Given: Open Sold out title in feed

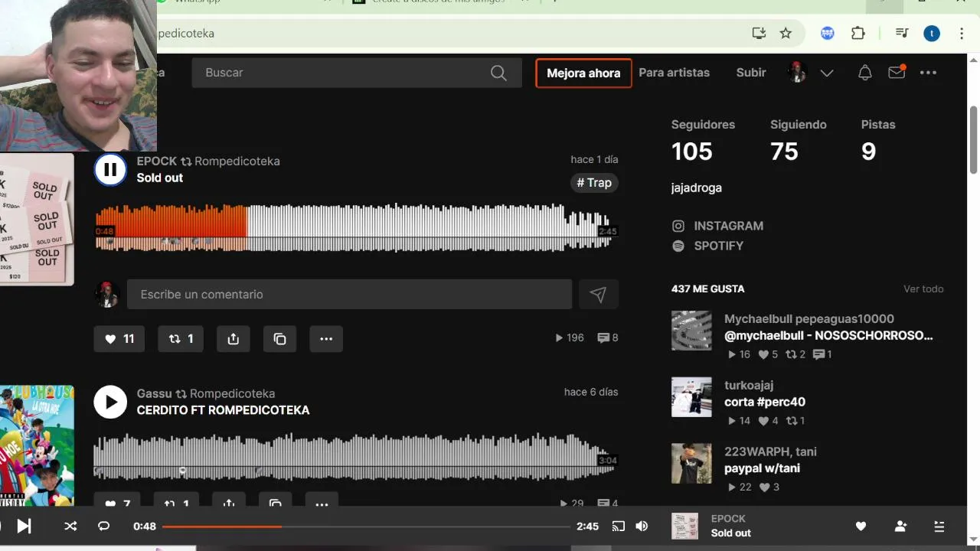Looking at the screenshot, I should click(x=160, y=178).
